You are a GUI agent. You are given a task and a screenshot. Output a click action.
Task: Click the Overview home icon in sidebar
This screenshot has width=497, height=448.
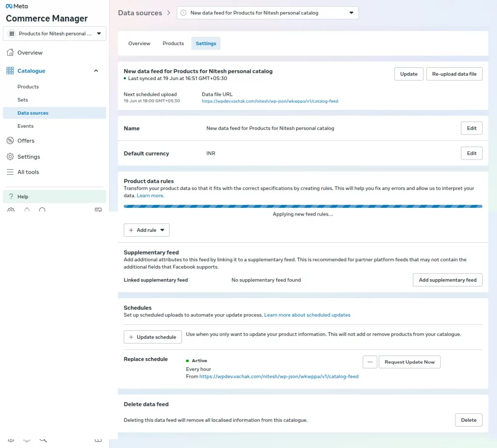[x=10, y=52]
